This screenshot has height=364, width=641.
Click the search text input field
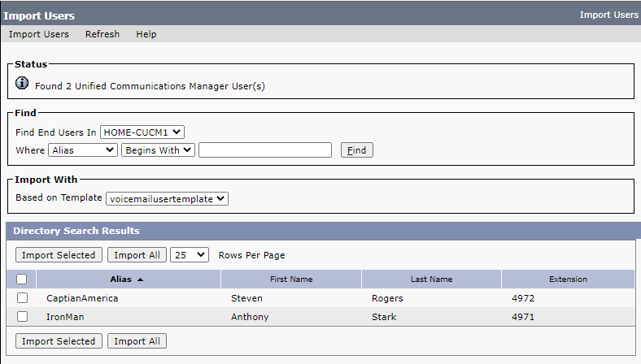tap(265, 150)
